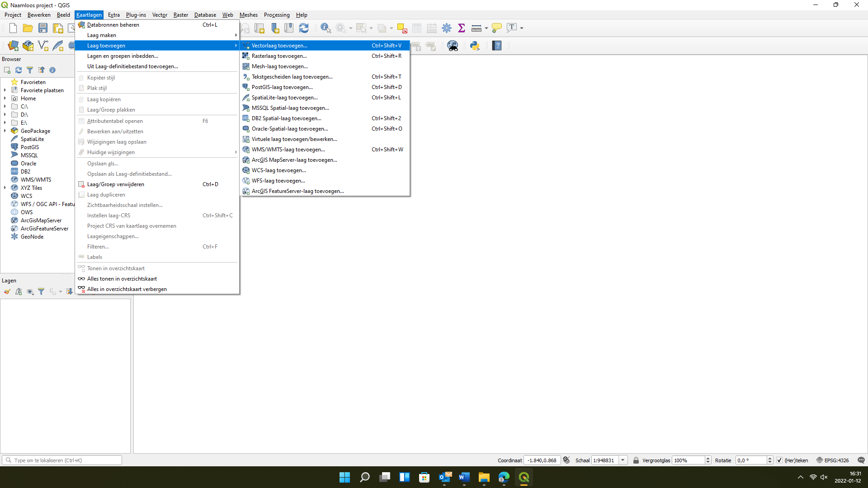The width and height of the screenshot is (868, 488).
Task: Open Measure tool dropdown arrow
Action: coord(486,28)
